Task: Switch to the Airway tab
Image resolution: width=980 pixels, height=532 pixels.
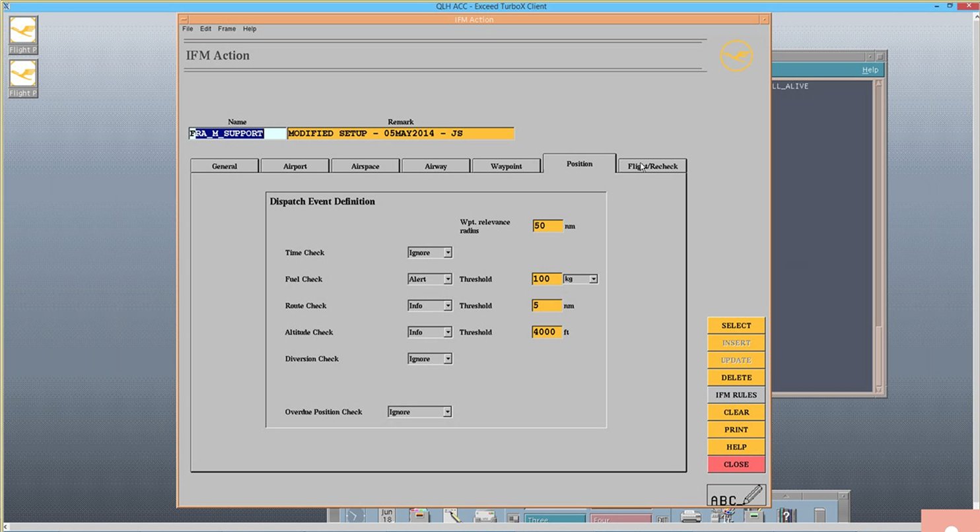Action: pos(436,166)
